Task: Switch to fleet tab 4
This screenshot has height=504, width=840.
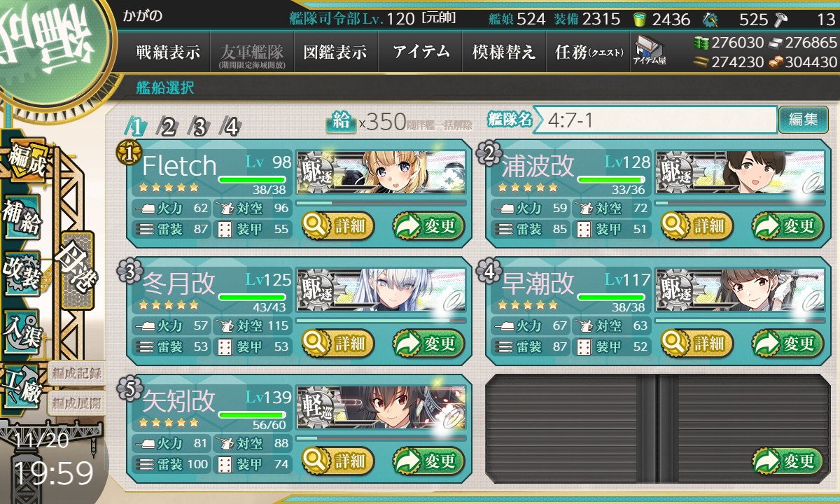Action: [x=230, y=127]
